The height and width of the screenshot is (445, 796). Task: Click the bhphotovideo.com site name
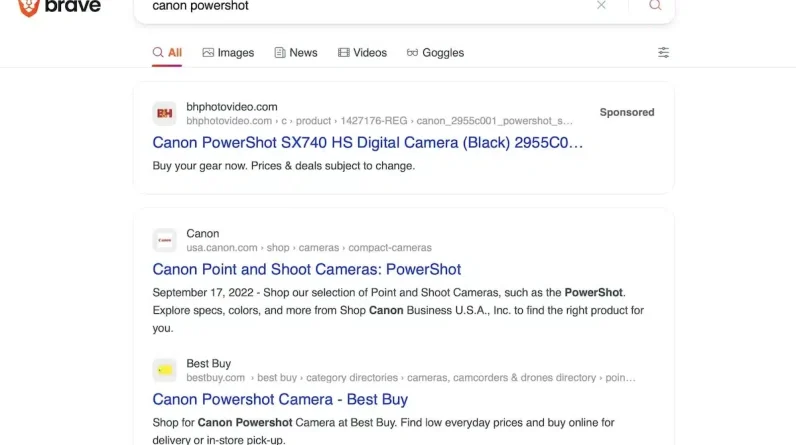pyautogui.click(x=231, y=107)
